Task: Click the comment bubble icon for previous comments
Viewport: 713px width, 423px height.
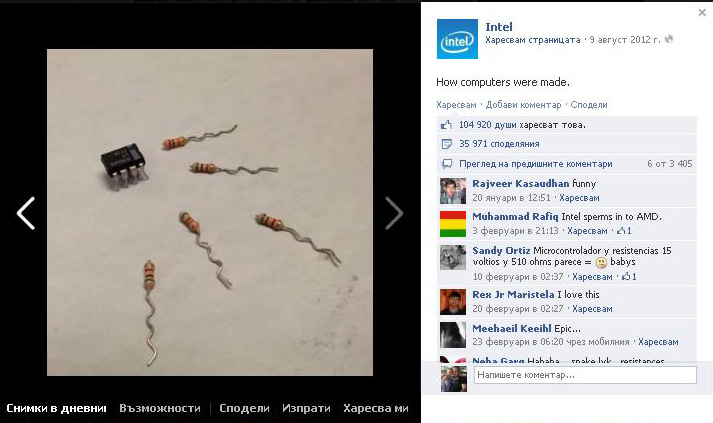Action: pos(447,164)
